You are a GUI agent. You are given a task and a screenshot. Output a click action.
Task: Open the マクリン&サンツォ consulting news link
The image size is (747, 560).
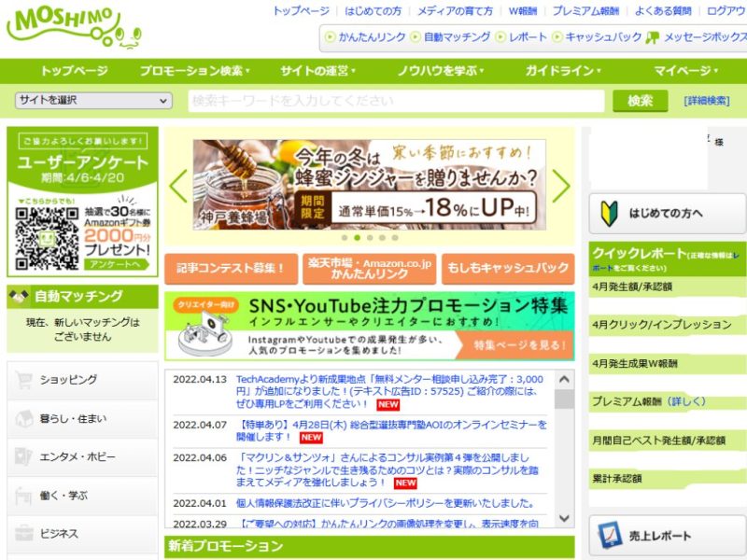[388, 470]
